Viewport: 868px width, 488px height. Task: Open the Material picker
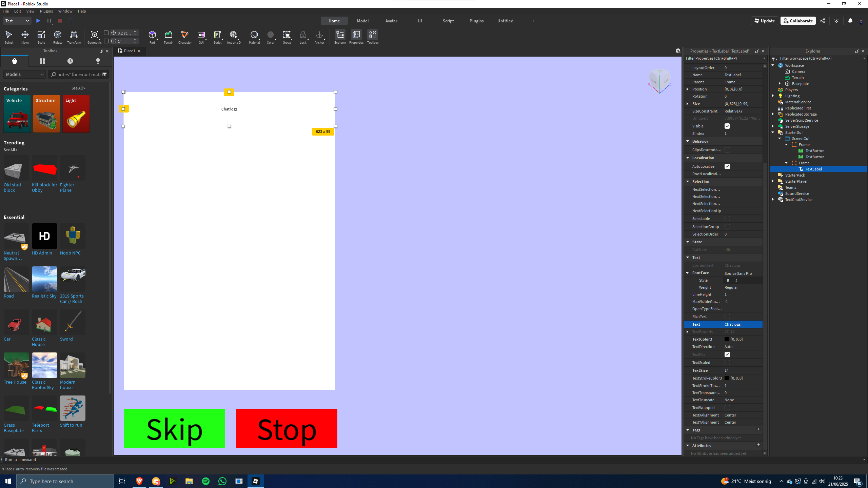point(254,37)
